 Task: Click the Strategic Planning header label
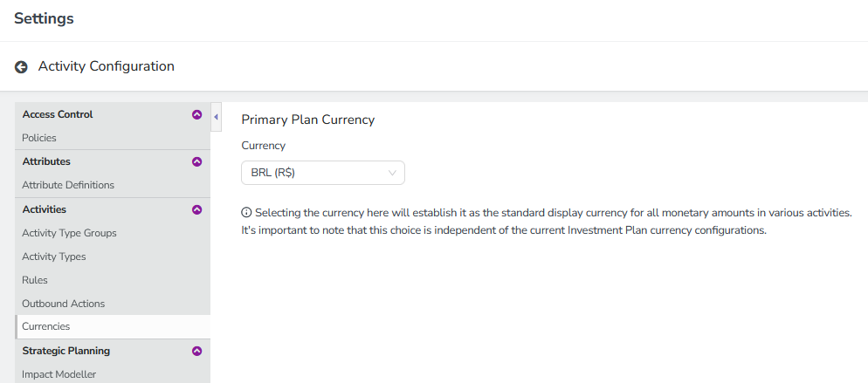[65, 351]
